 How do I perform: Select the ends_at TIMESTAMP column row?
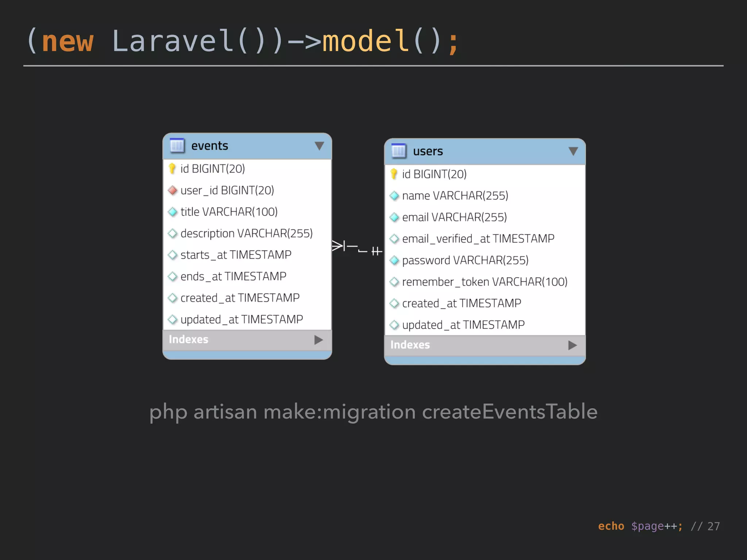pos(247,276)
